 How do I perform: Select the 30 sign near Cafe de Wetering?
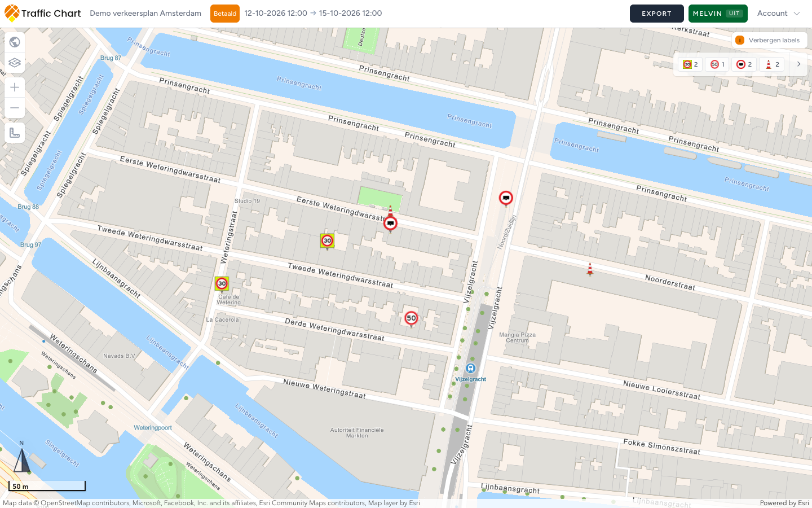pyautogui.click(x=222, y=284)
